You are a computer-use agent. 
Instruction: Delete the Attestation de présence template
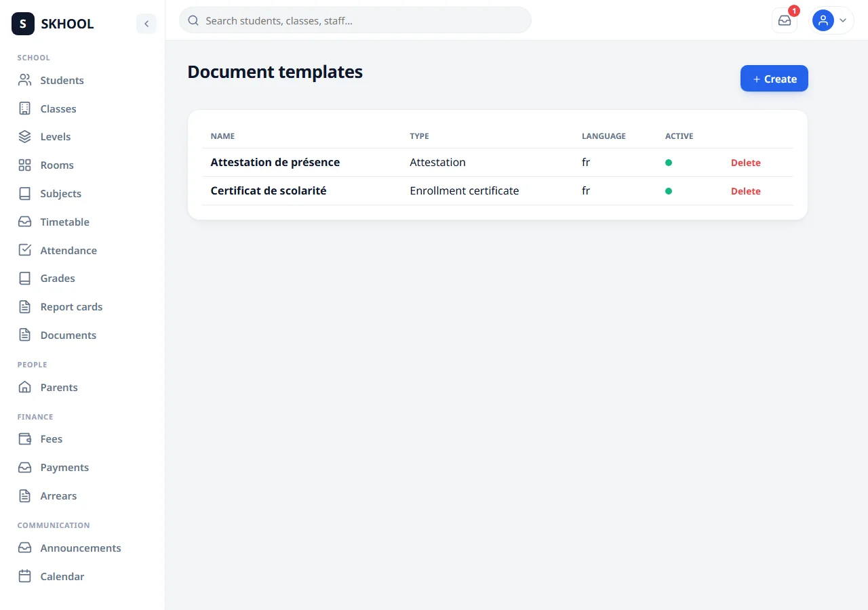746,163
